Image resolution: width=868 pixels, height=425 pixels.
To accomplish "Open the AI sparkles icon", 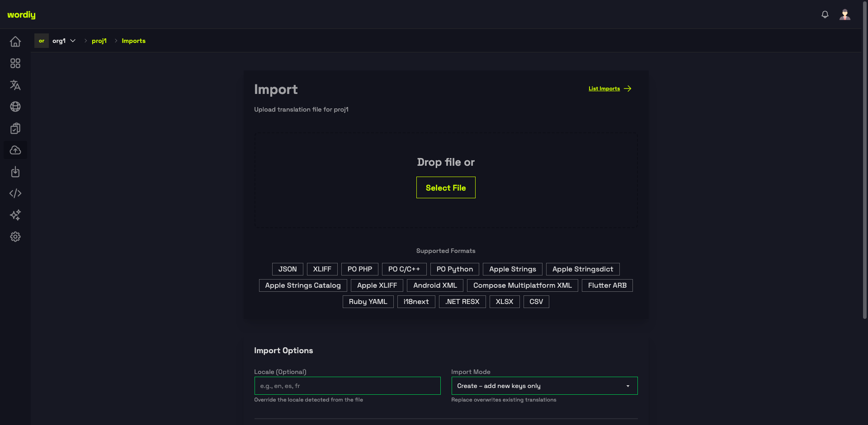I will pyautogui.click(x=15, y=215).
